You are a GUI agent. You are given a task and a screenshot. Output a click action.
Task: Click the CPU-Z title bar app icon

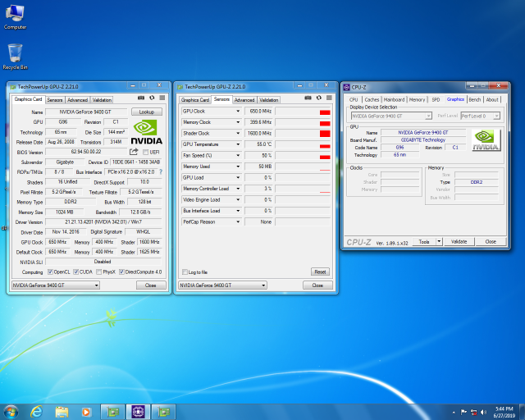pos(346,87)
